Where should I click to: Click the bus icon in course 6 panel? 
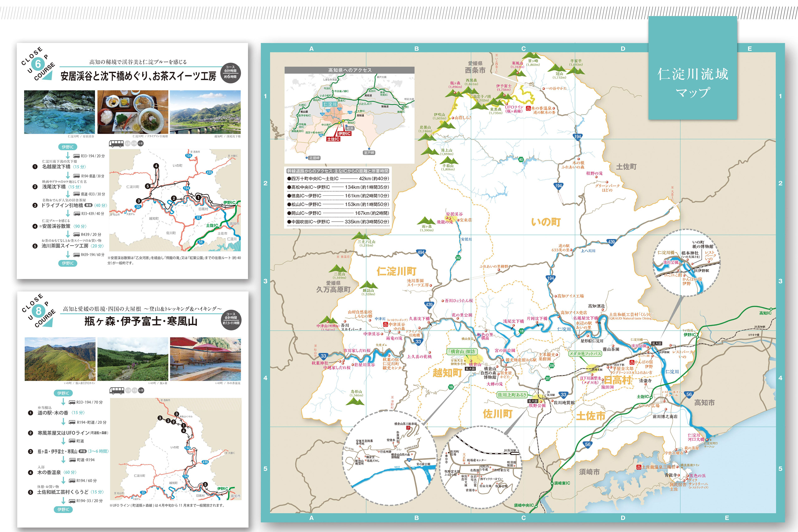[x=116, y=144]
